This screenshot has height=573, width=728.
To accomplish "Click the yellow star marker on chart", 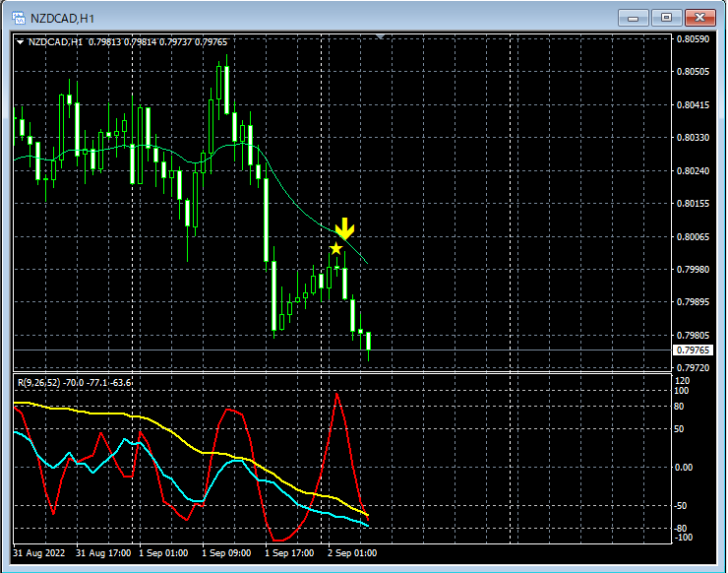I will (335, 248).
